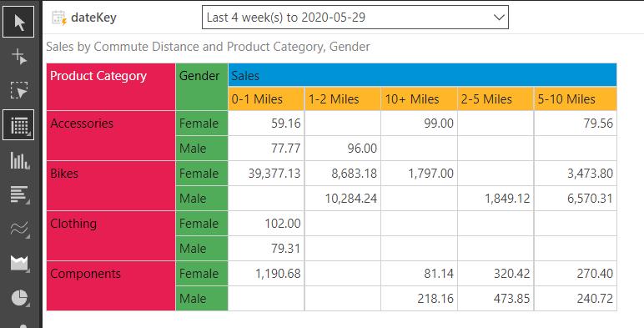Click the 39,377.13 sales cell

pos(266,174)
